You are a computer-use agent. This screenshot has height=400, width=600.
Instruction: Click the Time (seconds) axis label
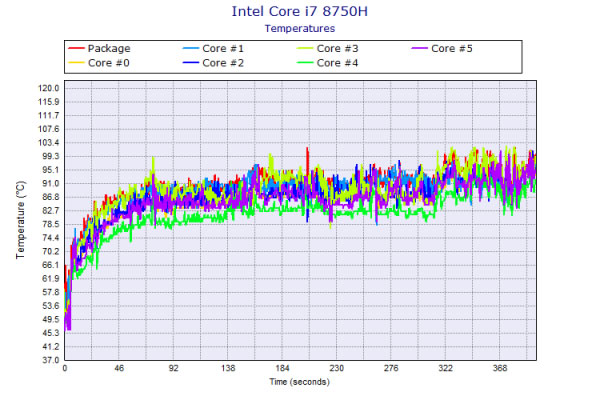[300, 382]
